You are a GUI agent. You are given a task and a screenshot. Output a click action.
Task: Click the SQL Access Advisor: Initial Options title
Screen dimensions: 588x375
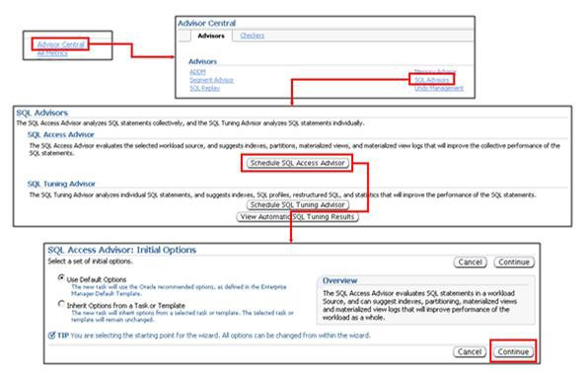(122, 250)
